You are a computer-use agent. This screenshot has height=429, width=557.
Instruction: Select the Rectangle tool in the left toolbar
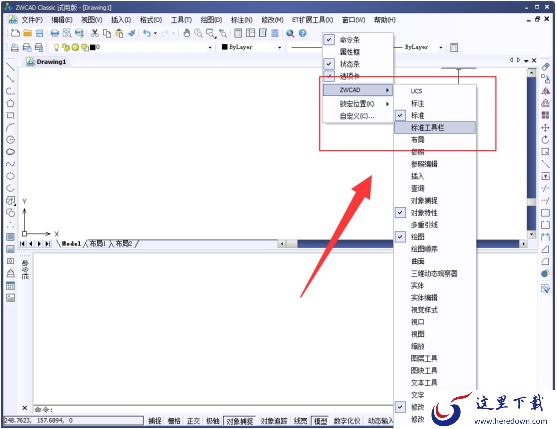(x=10, y=115)
